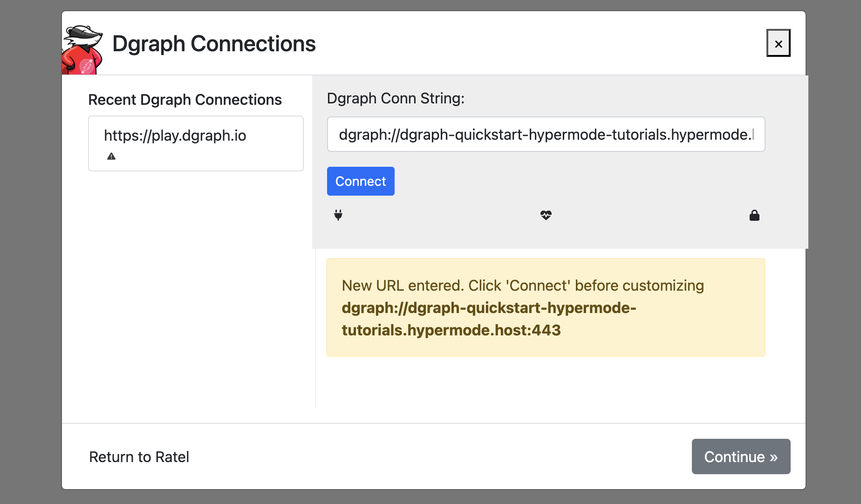Viewport: 861px width, 504px height.
Task: Click the 'Recent Dgraph Connections' heading
Action: click(185, 100)
